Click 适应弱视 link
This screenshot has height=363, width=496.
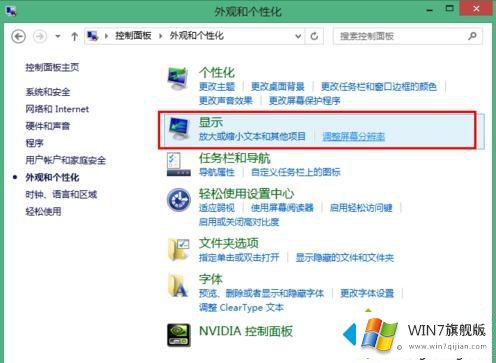click(x=217, y=208)
